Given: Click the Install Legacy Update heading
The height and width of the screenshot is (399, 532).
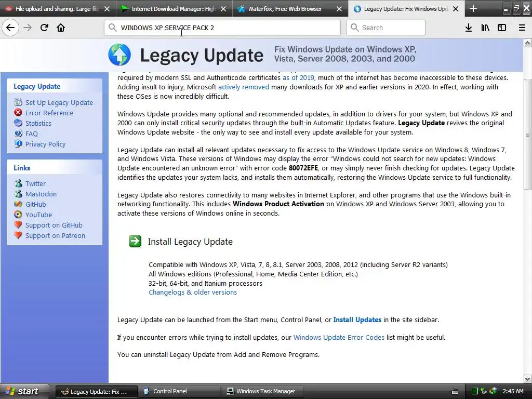Looking at the screenshot, I should tap(190, 242).
